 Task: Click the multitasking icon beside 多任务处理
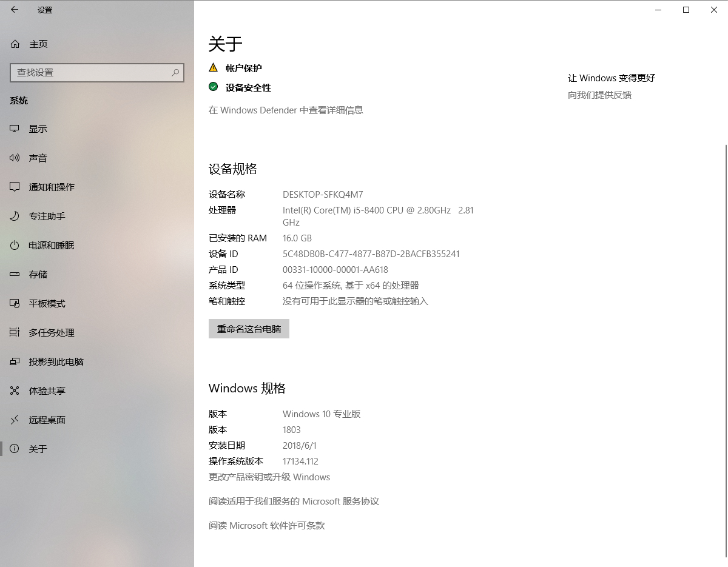15,333
